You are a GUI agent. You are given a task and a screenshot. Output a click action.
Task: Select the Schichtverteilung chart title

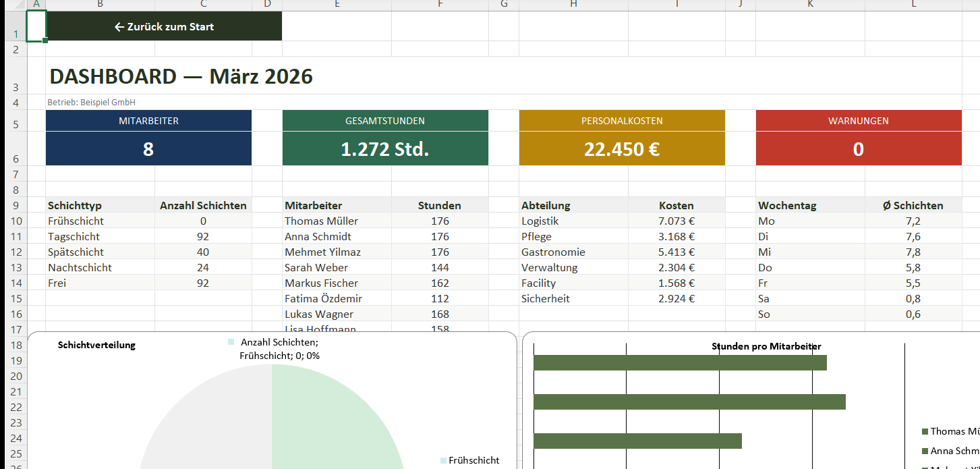[x=96, y=345]
